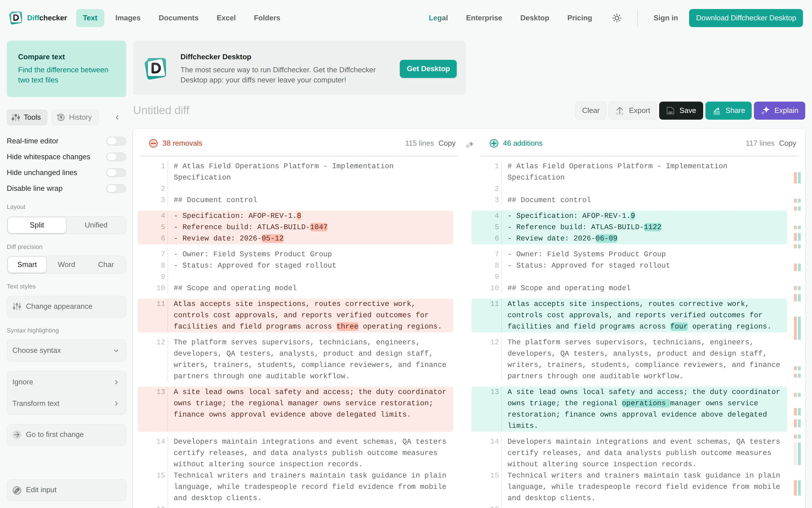Click the 117 lines label

click(x=760, y=143)
